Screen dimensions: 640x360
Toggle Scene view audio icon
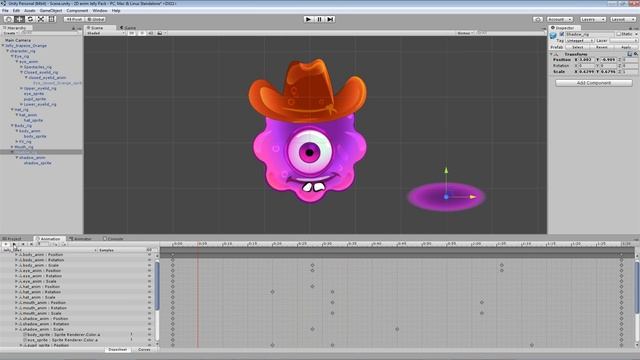point(150,33)
